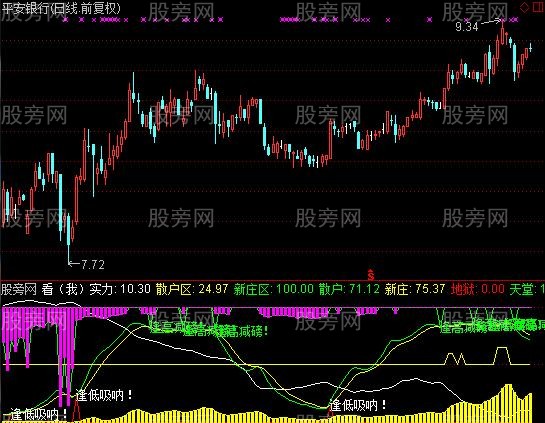Click the red split-window square icon
The width and height of the screenshot is (545, 423).
[x=538, y=7]
